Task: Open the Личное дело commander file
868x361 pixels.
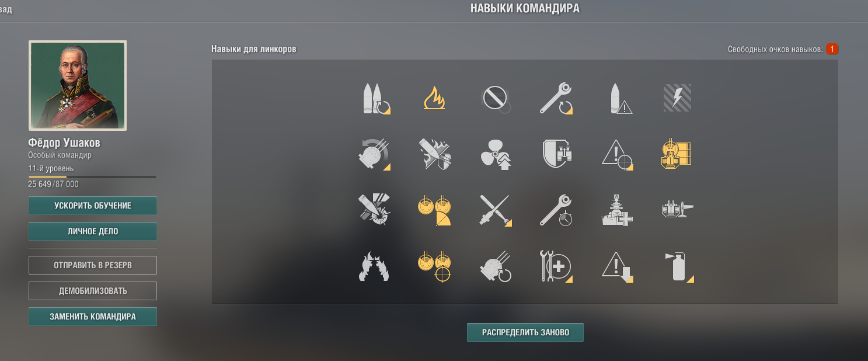Action: [x=93, y=231]
